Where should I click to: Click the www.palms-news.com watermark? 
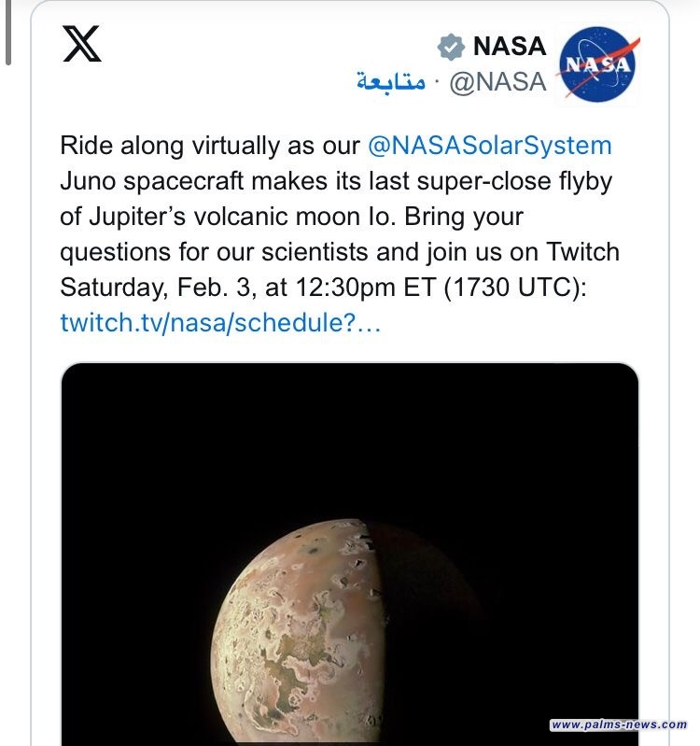tap(618, 725)
